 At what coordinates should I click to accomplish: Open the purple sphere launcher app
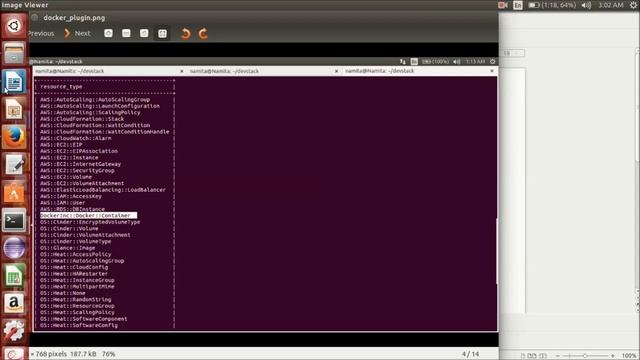pos(14,248)
